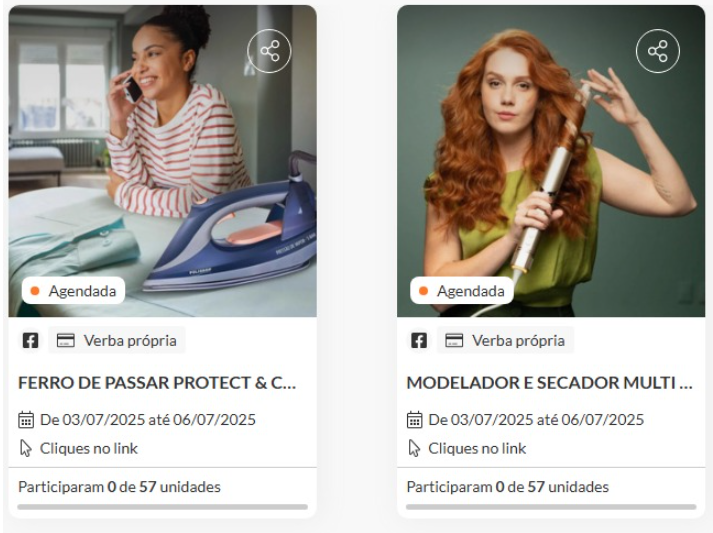713x533 pixels.
Task: Open MODELADOR E SECADOR MULTI campaign title
Action: [x=550, y=382]
